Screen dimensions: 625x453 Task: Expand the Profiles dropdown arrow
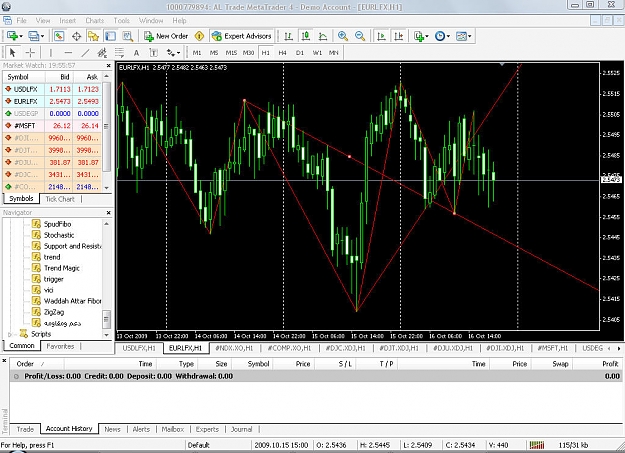tap(42, 36)
